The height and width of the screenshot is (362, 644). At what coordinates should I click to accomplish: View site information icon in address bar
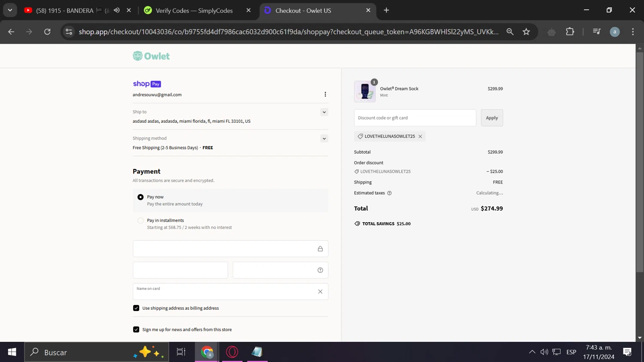(69, 32)
